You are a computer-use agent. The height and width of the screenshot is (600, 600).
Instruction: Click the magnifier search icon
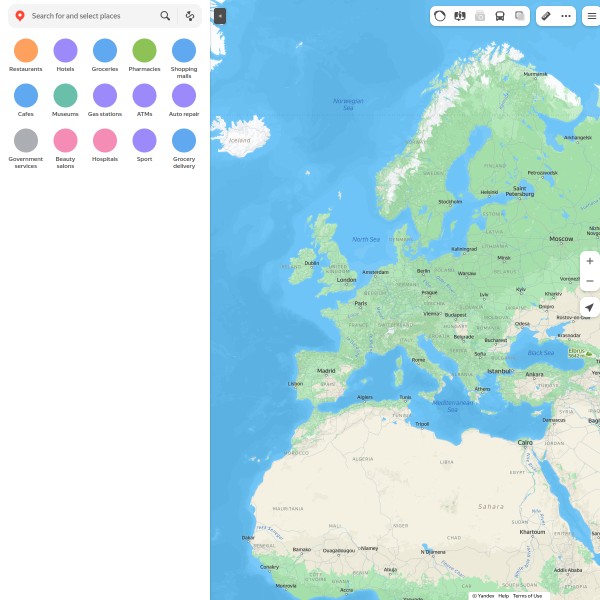[x=165, y=16]
